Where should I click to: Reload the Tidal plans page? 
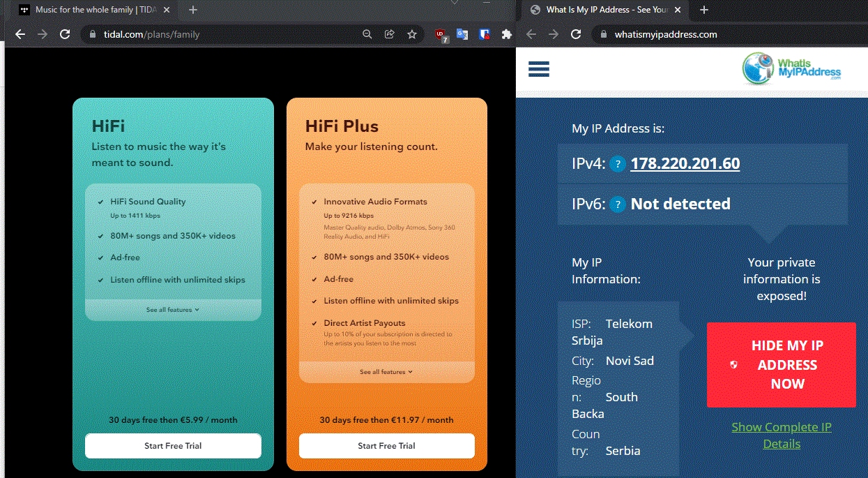tap(65, 34)
